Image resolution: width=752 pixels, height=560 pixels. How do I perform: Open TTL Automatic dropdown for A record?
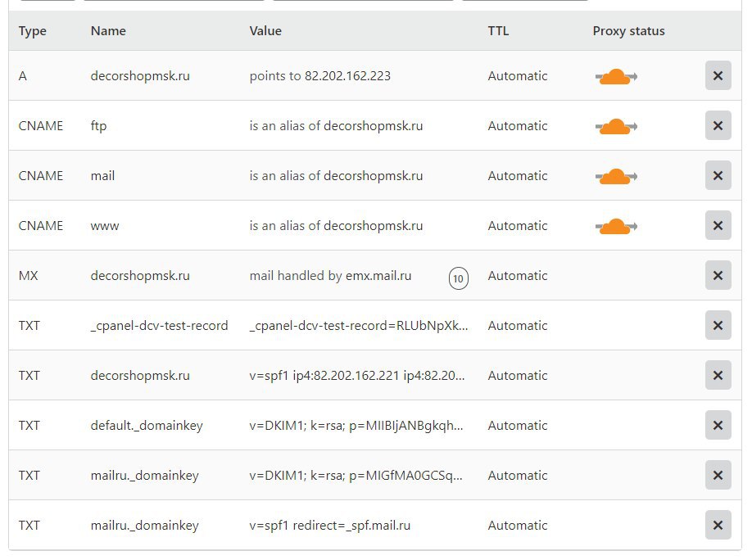[518, 76]
